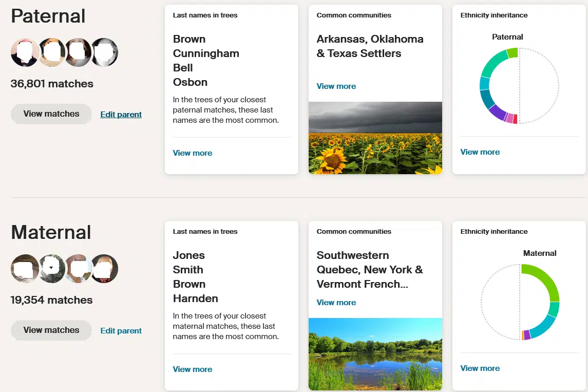Select first paternal match avatar
The image size is (588, 392).
coord(25,52)
